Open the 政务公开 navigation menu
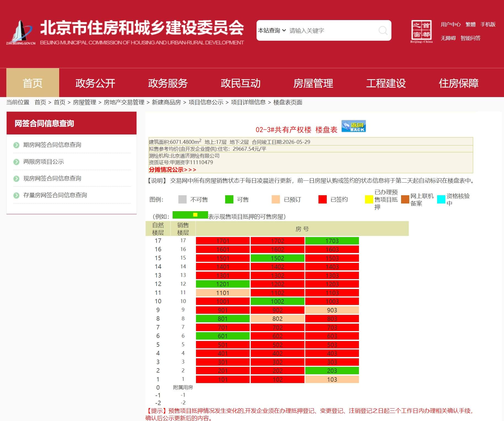504x421 pixels. 95,83
